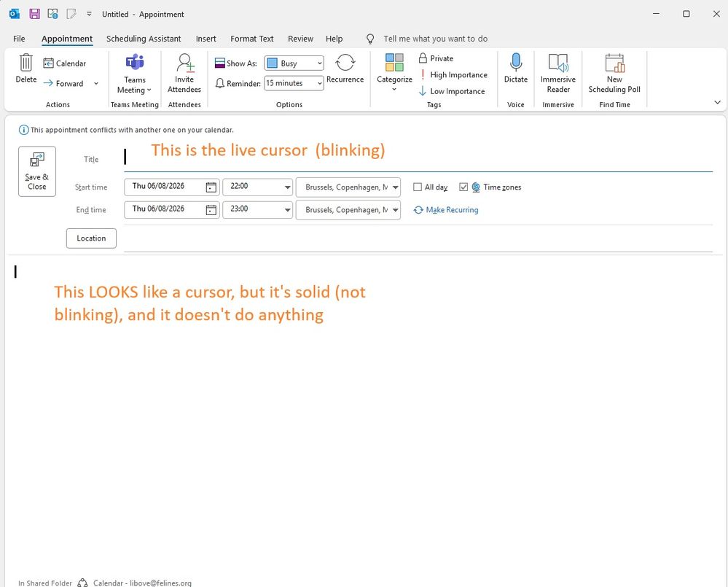Open the Format Text tab
The image size is (728, 587).
tap(251, 39)
